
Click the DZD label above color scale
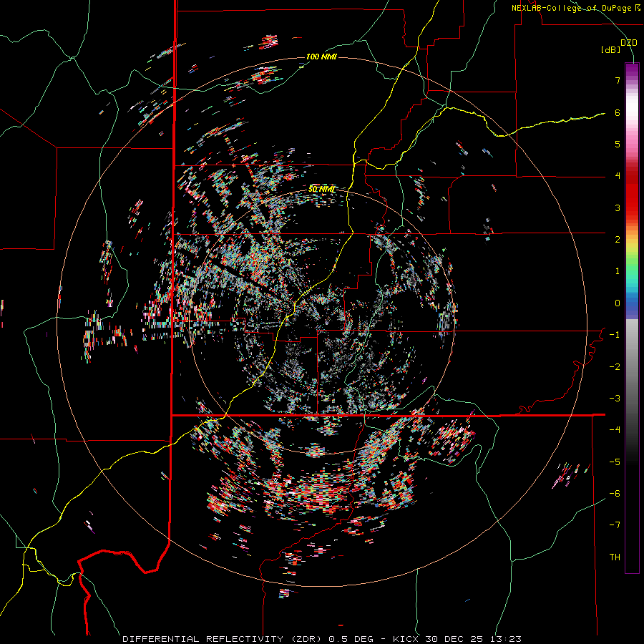click(x=629, y=43)
